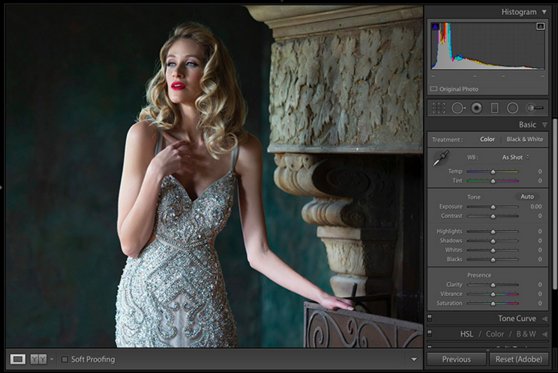
Task: Click the Vibrance slider handle
Action: [x=493, y=294]
